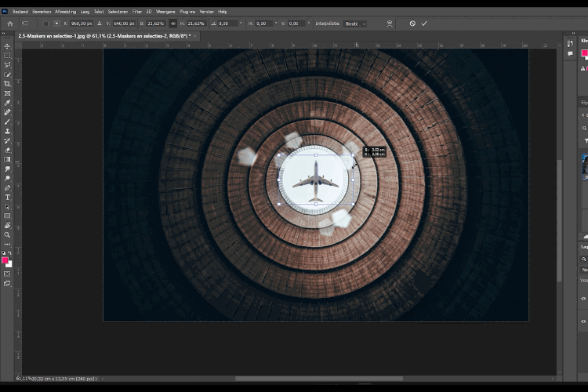Open the Bestand menu
This screenshot has width=588, height=392.
(20, 12)
